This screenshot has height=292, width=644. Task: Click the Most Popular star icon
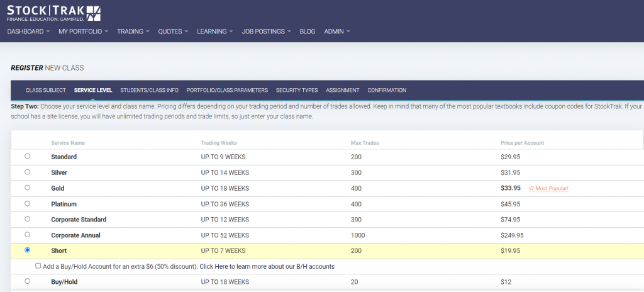531,188
